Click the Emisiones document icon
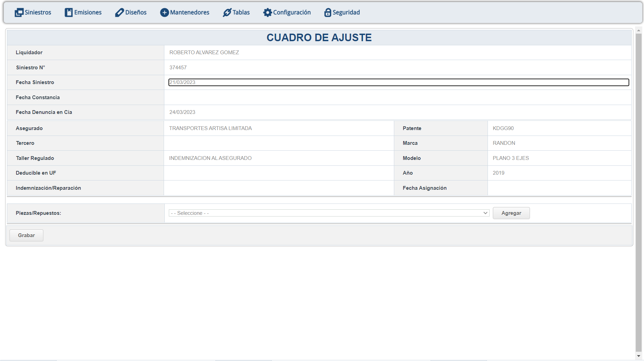 coord(69,13)
